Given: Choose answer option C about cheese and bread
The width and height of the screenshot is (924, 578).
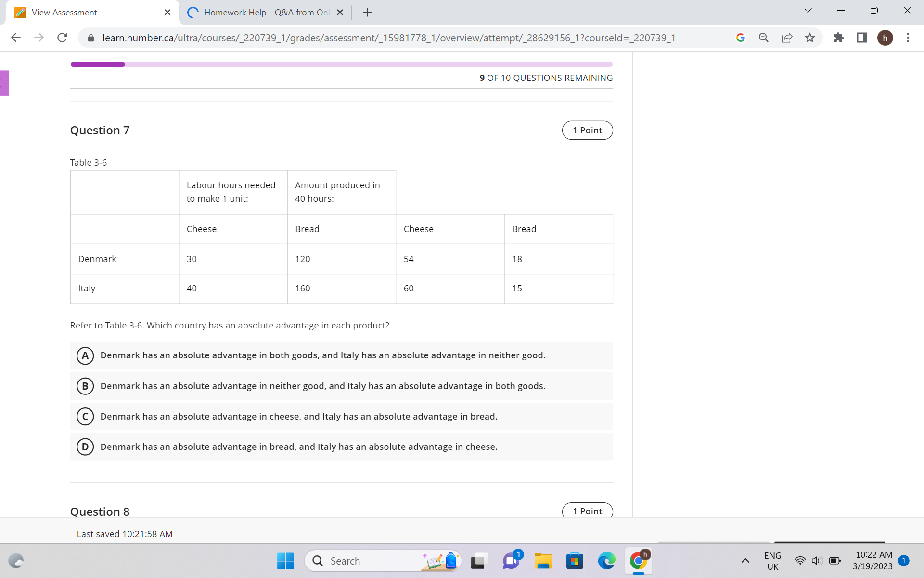Looking at the screenshot, I should tap(85, 416).
